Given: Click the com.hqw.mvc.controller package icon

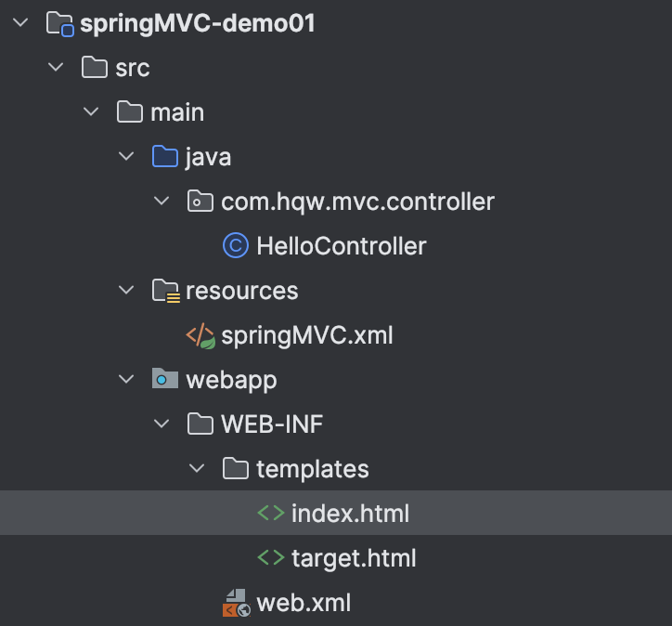Looking at the screenshot, I should click(x=200, y=202).
